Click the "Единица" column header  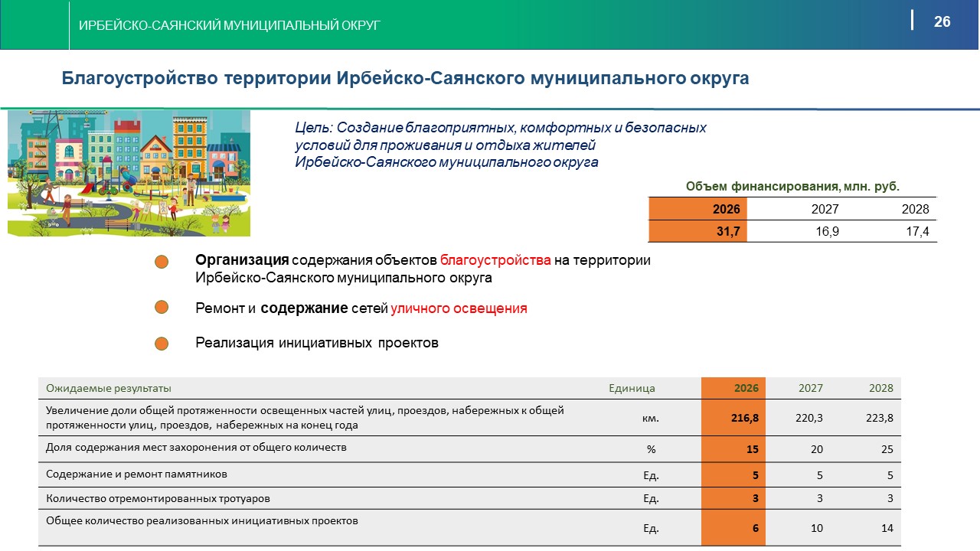tap(632, 388)
